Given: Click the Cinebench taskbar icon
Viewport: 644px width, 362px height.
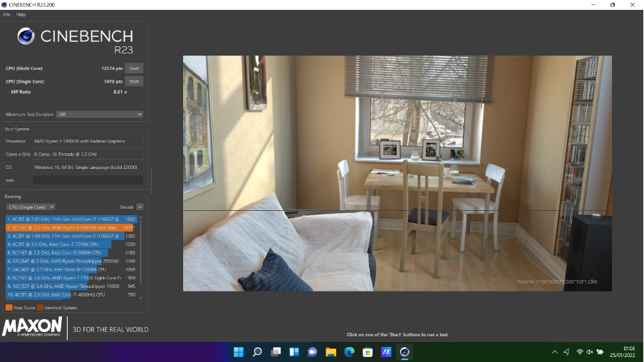Looking at the screenshot, I should 405,352.
